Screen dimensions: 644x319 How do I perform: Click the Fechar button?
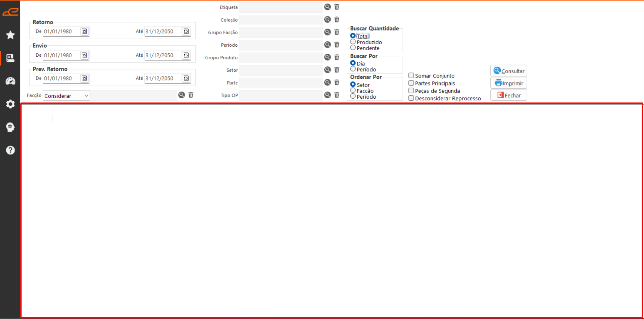(x=508, y=95)
